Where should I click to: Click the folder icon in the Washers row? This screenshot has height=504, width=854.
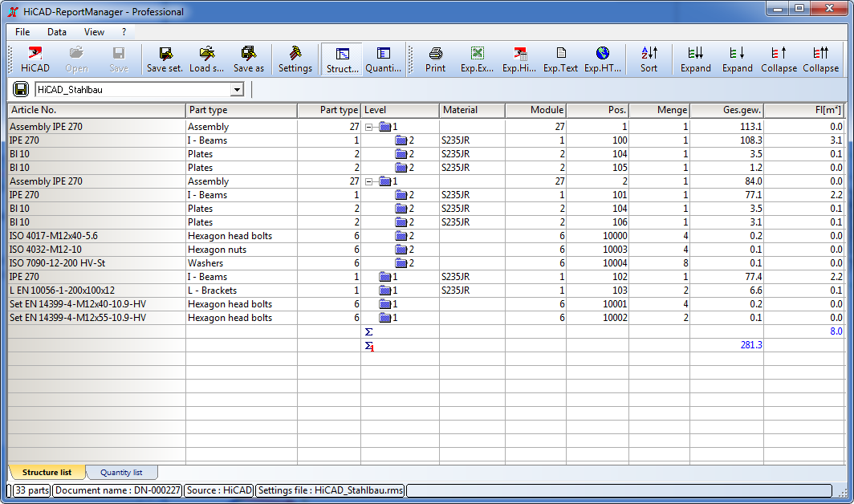pyautogui.click(x=401, y=263)
